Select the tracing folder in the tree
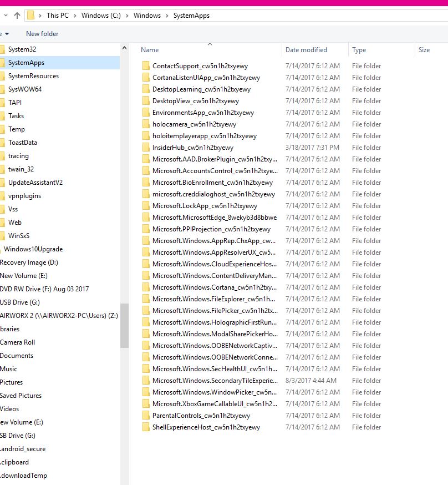The width and height of the screenshot is (448, 485). point(18,156)
